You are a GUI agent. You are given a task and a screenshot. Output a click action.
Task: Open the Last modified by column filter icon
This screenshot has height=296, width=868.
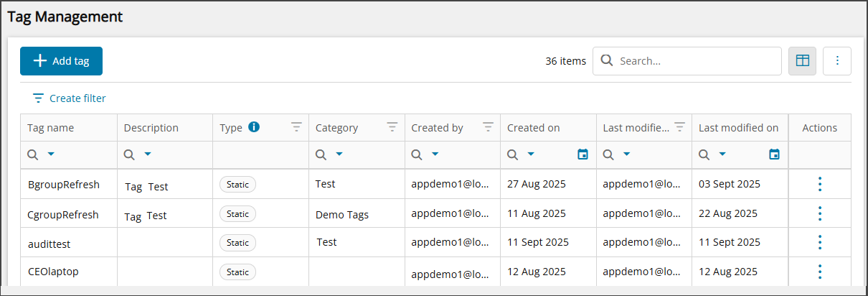(679, 127)
